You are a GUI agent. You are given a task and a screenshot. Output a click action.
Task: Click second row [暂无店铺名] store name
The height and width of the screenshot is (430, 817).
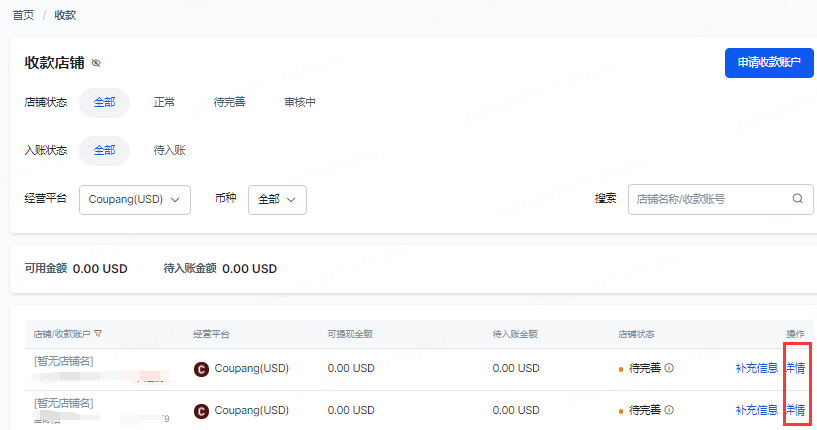(64, 403)
